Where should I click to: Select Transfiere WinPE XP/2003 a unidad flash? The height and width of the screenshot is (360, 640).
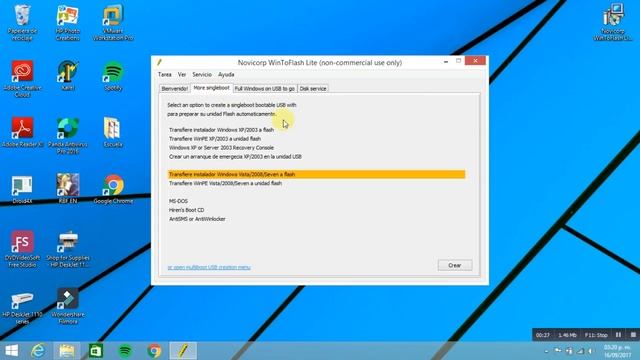tap(215, 139)
